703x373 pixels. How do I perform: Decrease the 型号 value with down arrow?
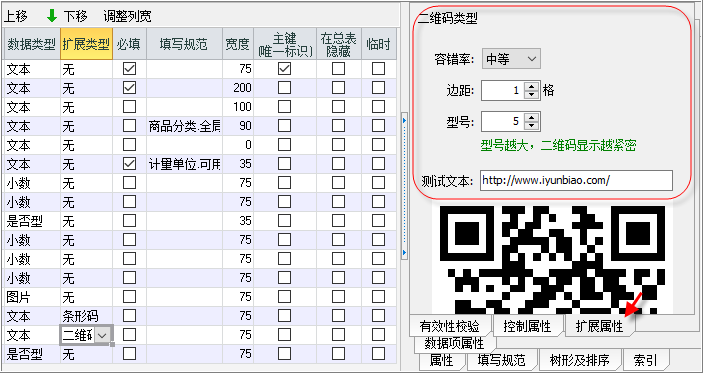pyautogui.click(x=532, y=126)
